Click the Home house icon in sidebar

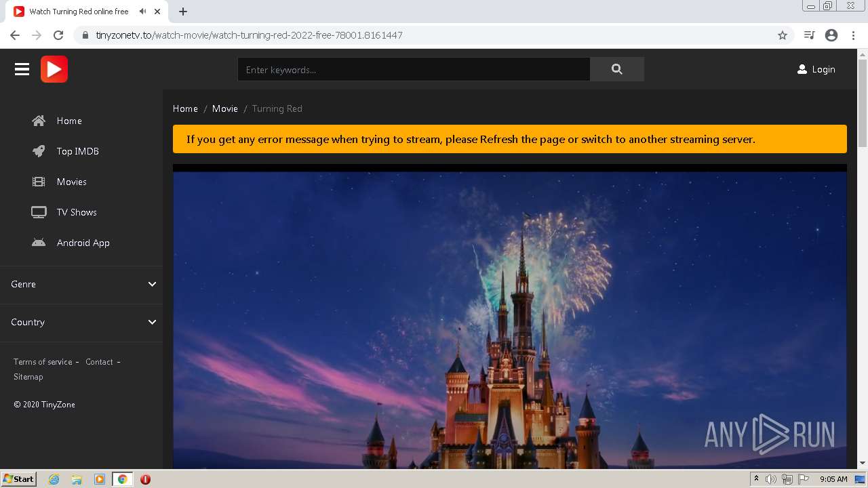[x=39, y=121]
